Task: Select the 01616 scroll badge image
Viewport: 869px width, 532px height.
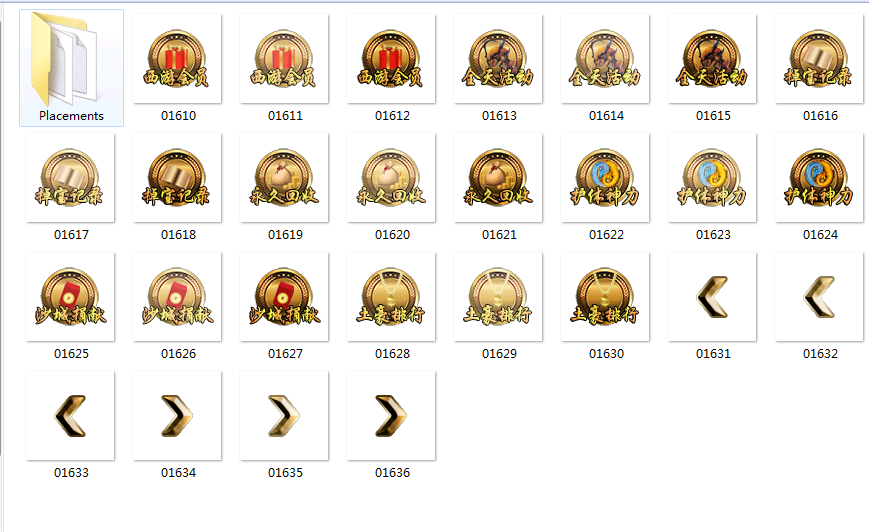Action: [819, 59]
